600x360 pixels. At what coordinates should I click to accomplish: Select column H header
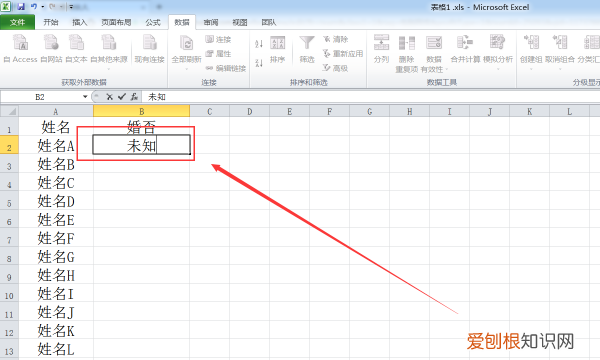(409, 111)
